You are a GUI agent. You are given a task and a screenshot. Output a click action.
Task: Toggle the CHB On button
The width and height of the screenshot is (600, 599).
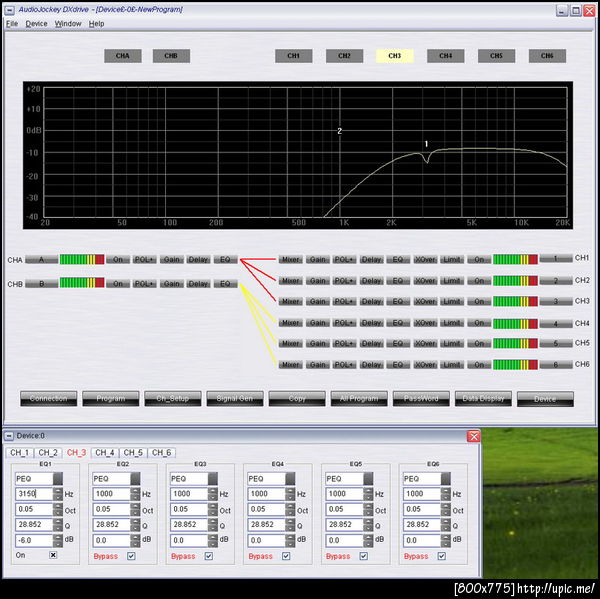coord(118,284)
